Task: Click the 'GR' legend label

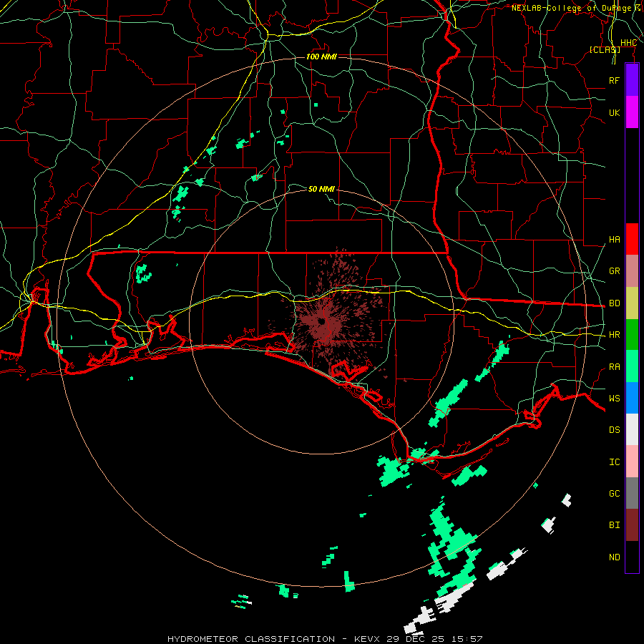Action: tap(614, 271)
